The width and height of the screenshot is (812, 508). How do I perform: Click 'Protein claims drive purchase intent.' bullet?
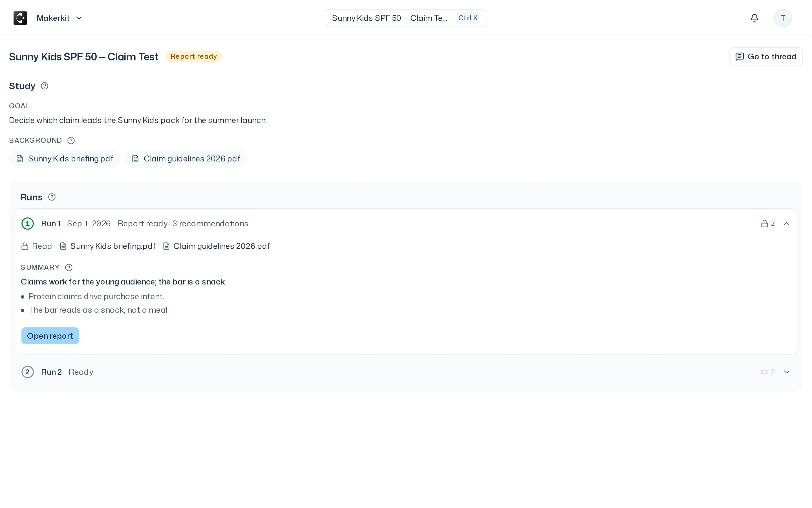96,297
